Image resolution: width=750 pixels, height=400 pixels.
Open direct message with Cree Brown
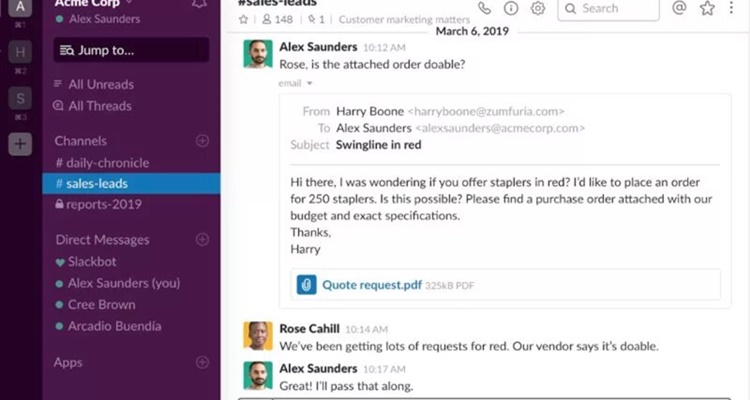[101, 304]
